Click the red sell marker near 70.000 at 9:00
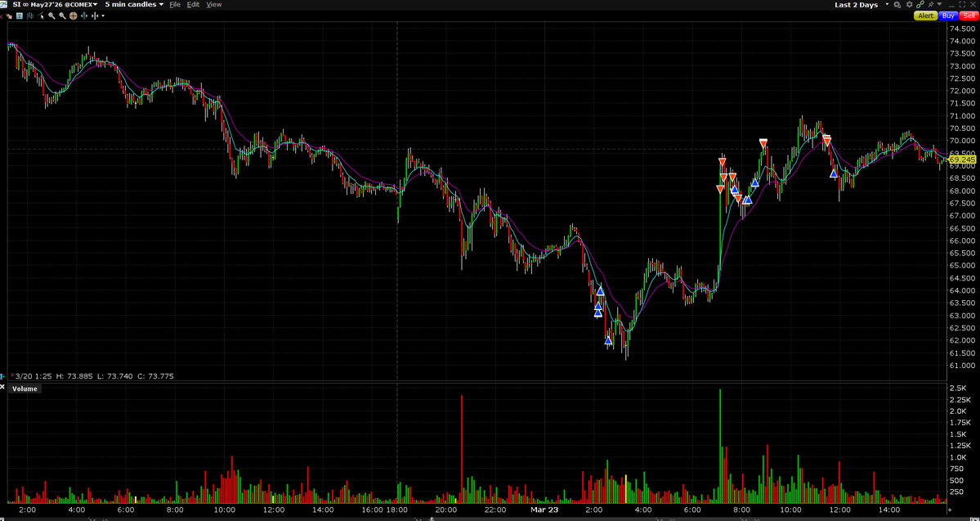This screenshot has height=521, width=980. pyautogui.click(x=763, y=143)
